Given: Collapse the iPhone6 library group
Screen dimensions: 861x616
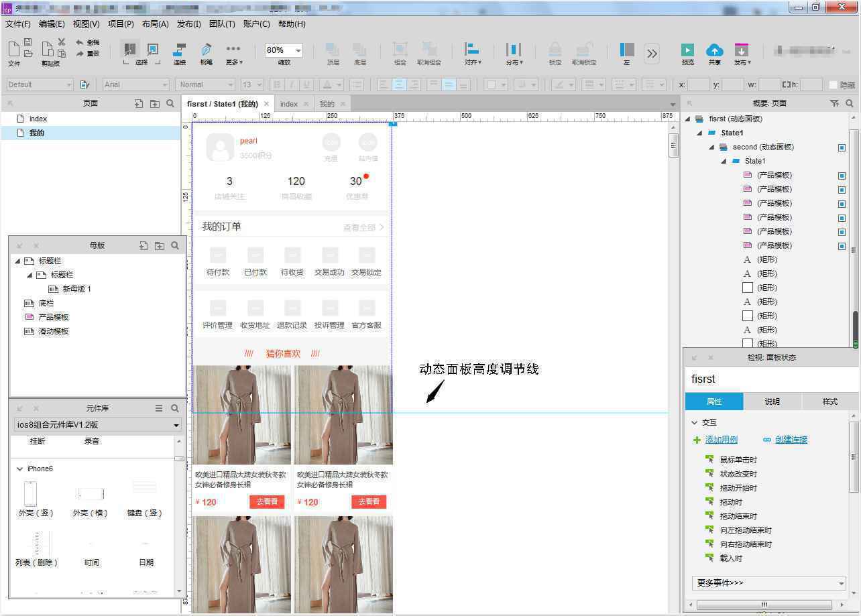Looking at the screenshot, I should (x=19, y=469).
